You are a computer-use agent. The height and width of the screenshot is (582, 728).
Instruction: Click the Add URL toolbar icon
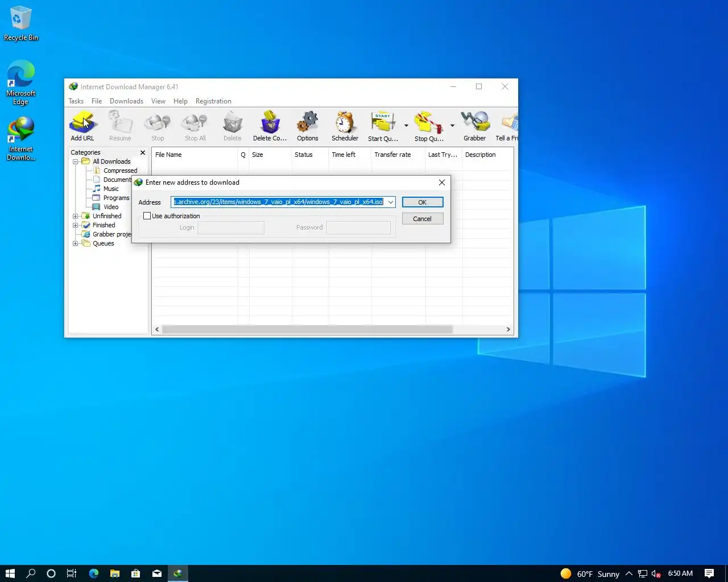[82, 126]
